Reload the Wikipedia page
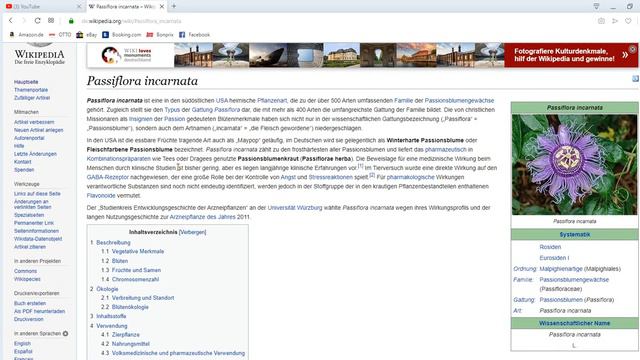 [x=37, y=21]
